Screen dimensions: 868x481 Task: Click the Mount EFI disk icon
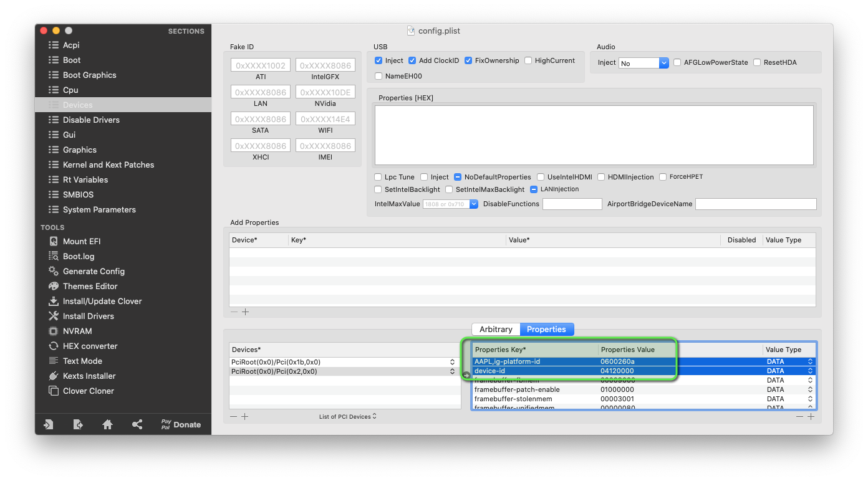tap(53, 241)
